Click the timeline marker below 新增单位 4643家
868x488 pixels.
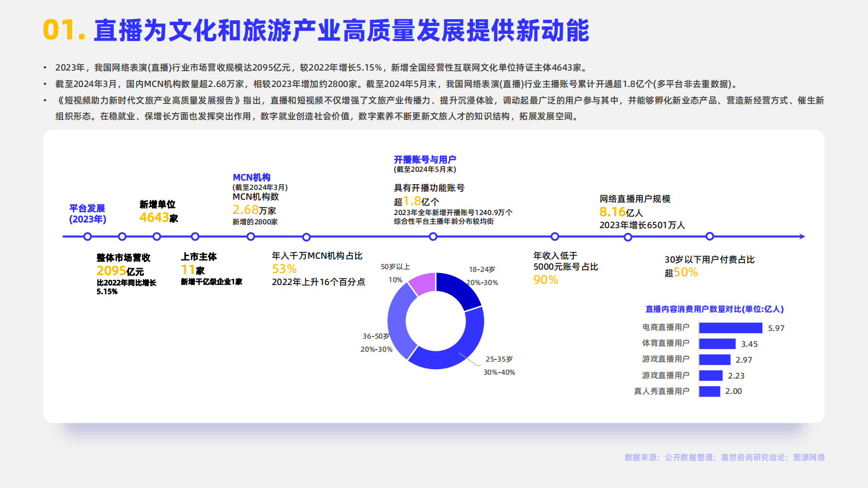(157, 236)
